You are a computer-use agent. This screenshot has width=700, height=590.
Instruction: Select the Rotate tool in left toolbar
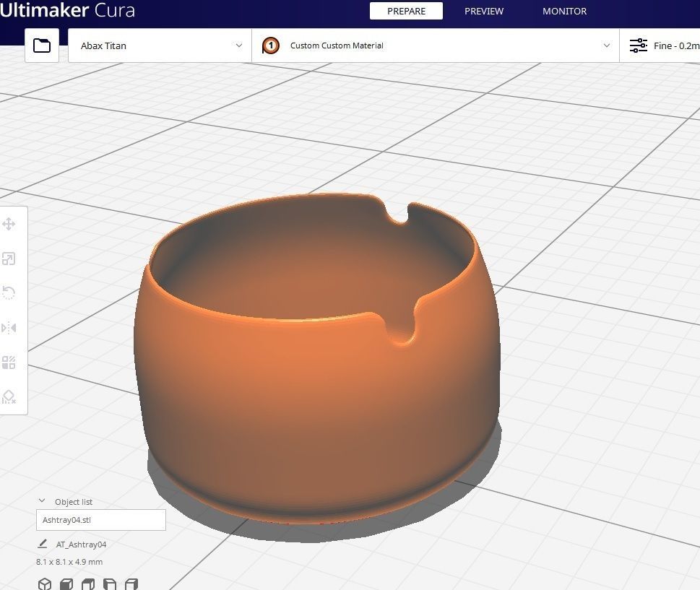(x=9, y=293)
